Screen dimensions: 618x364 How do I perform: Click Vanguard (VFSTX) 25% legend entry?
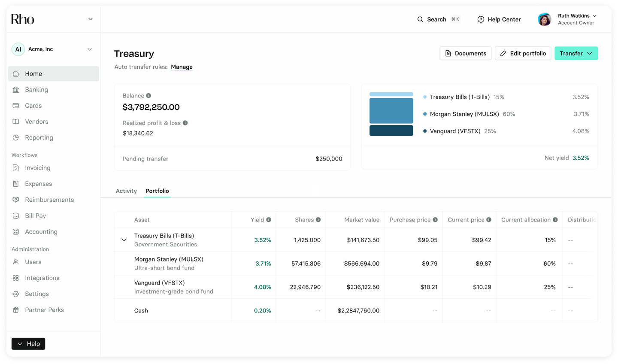click(459, 131)
